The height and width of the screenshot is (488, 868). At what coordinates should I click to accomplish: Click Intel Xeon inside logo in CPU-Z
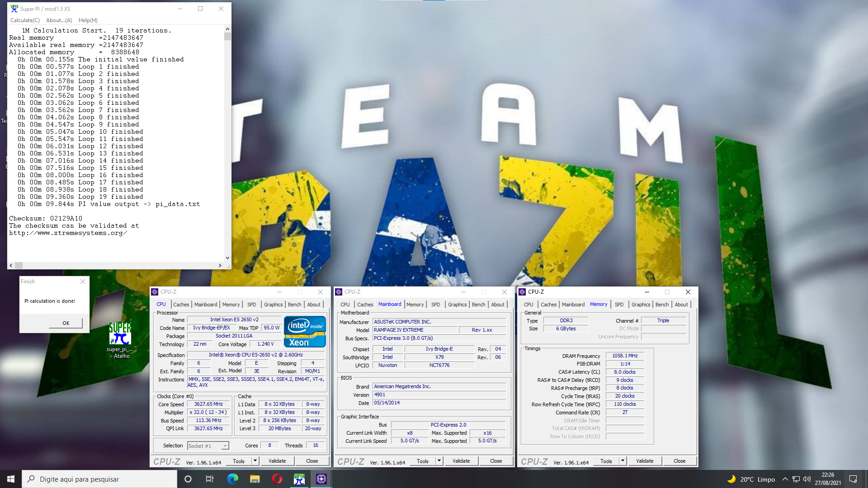coord(305,331)
